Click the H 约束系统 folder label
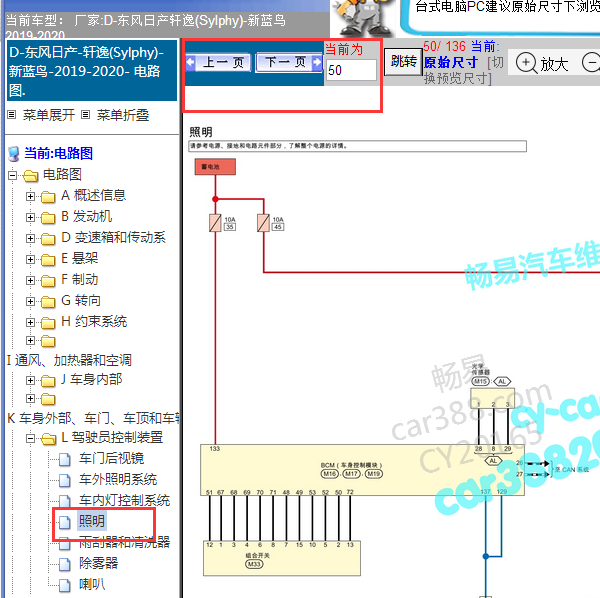Screen dimensions: 600x598 pyautogui.click(x=94, y=322)
